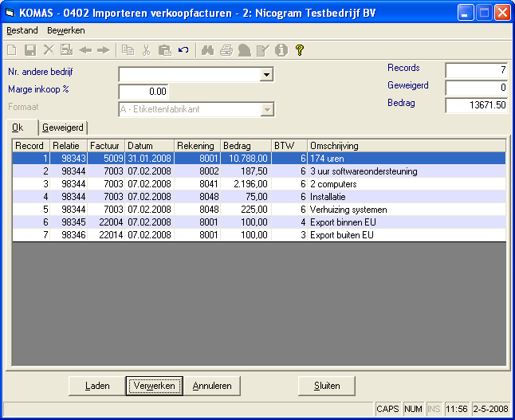Click the round Info icon
515x420 pixels.
[x=281, y=50]
